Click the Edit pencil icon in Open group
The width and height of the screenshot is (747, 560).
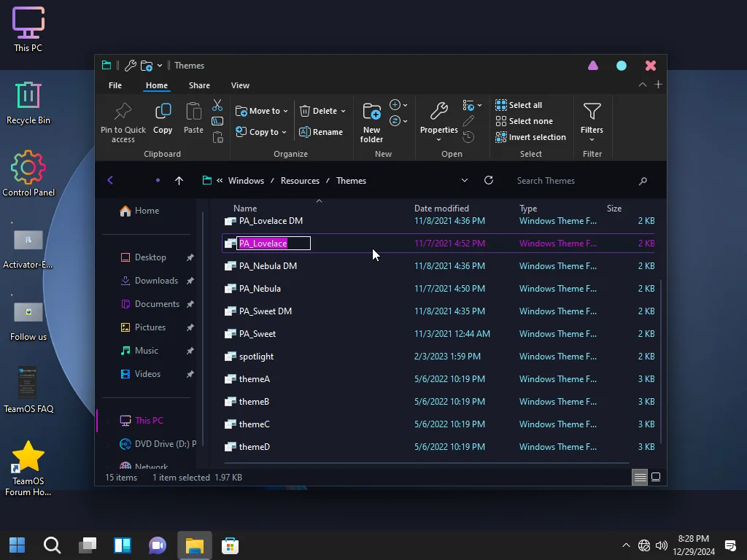tap(469, 121)
